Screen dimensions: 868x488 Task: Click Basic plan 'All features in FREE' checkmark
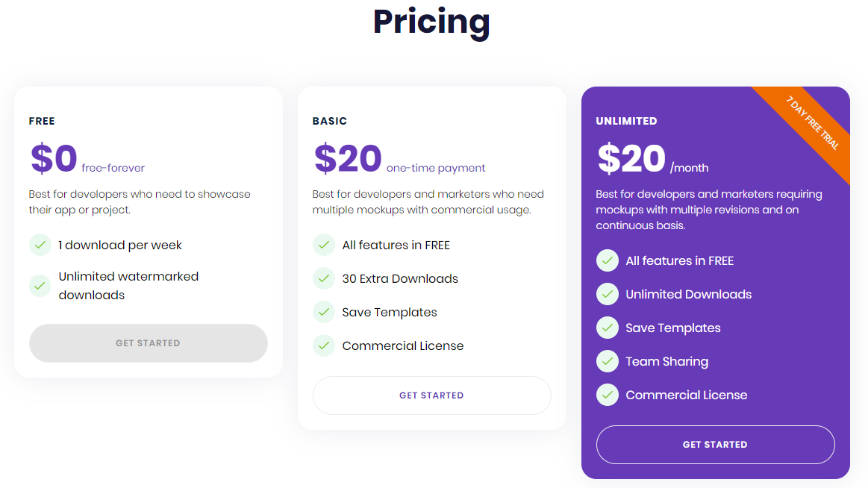coord(324,245)
